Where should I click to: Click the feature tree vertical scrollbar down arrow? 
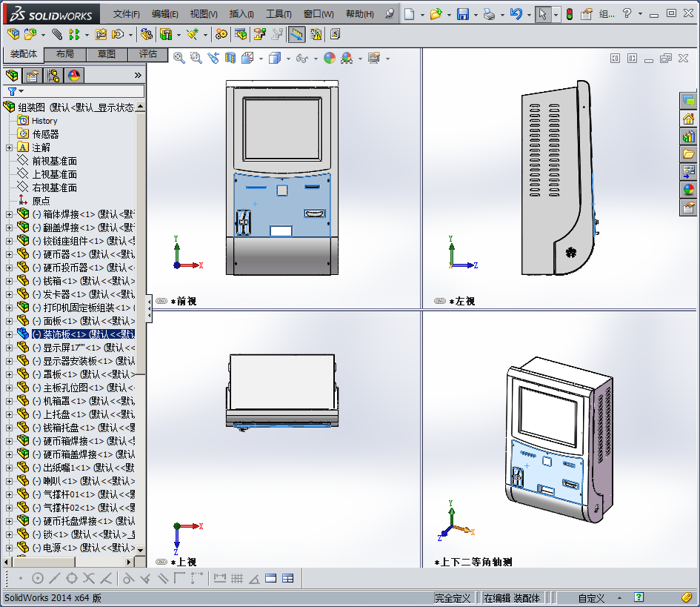pos(140,550)
